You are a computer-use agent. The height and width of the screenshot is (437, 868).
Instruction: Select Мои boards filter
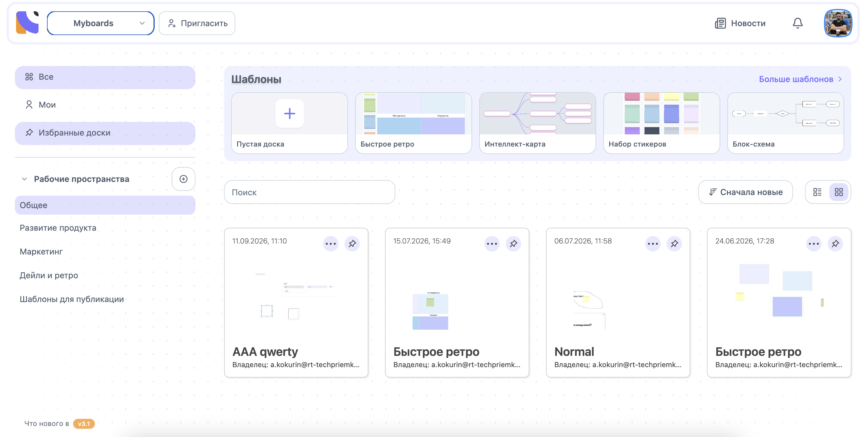[105, 105]
